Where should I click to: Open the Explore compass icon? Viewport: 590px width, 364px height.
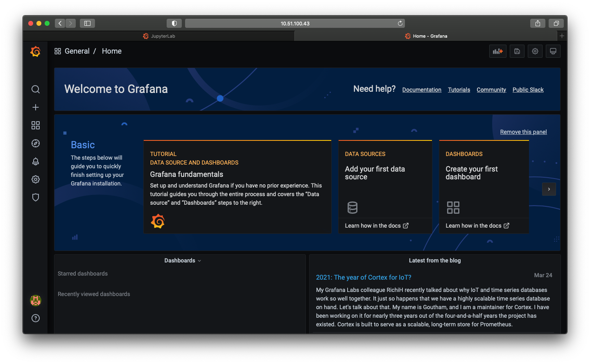(x=36, y=143)
